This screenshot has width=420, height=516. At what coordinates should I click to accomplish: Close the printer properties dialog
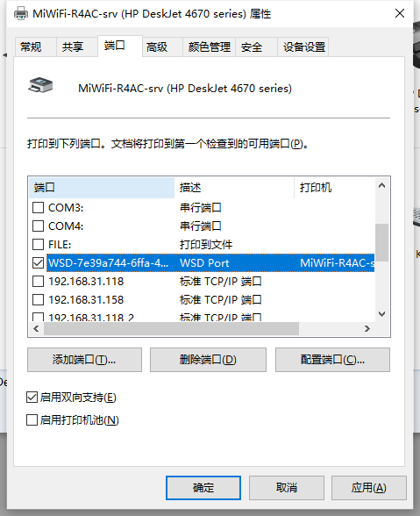click(400, 13)
